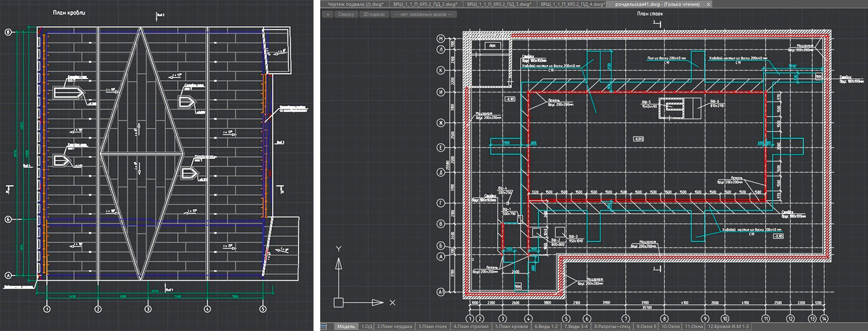Viewport: 868px width, 331px height.
Task: Click the grid axis bubble labeled А1
Action: pyautogui.click(x=441, y=292)
